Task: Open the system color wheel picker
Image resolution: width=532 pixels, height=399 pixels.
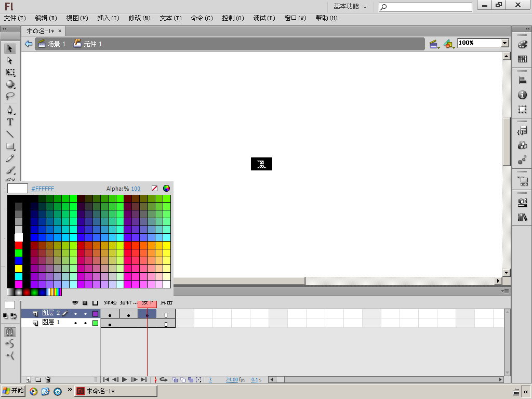Action: pos(166,188)
